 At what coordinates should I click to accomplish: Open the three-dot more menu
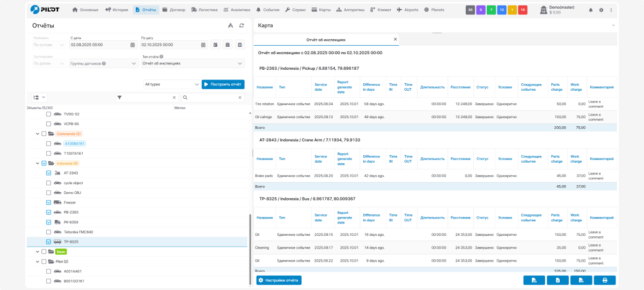point(611,10)
